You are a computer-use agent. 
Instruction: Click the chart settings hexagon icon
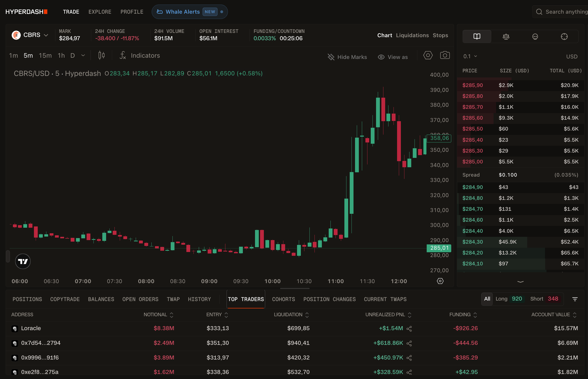click(428, 55)
